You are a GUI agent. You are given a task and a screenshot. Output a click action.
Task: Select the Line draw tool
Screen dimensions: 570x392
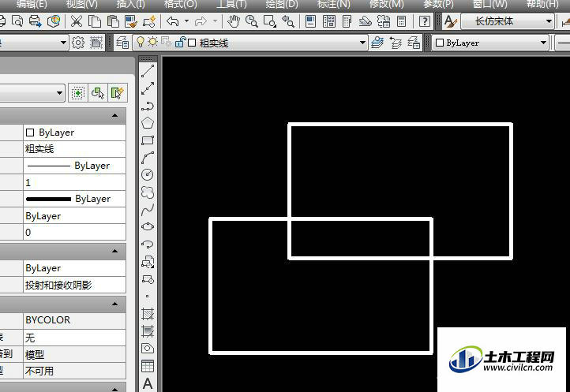click(x=148, y=71)
